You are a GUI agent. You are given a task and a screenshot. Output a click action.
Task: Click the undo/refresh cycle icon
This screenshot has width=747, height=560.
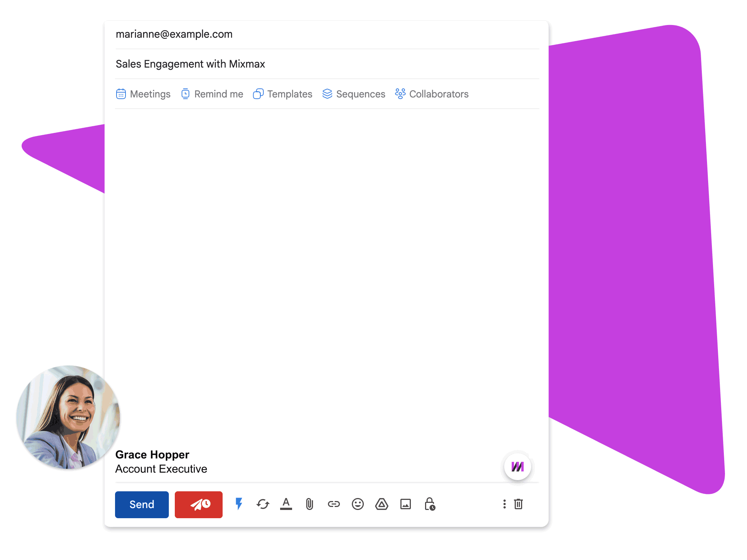coord(262,505)
